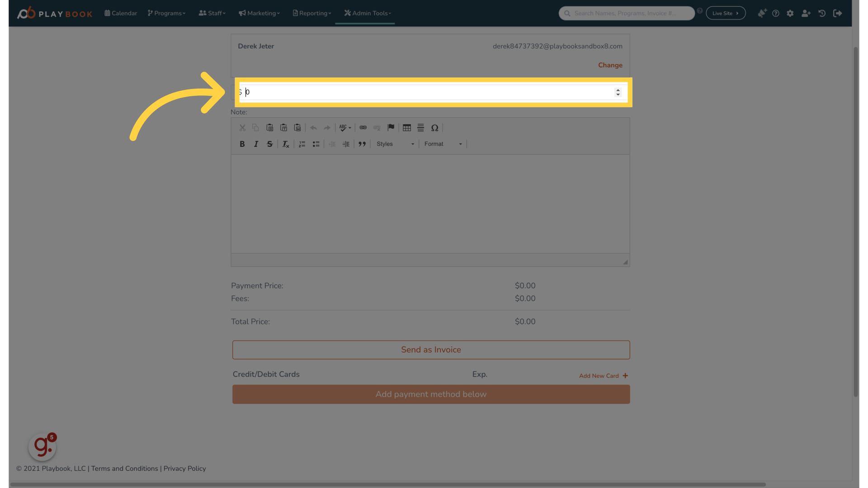Click the Search Names, Programs, Invoice field

point(627,13)
